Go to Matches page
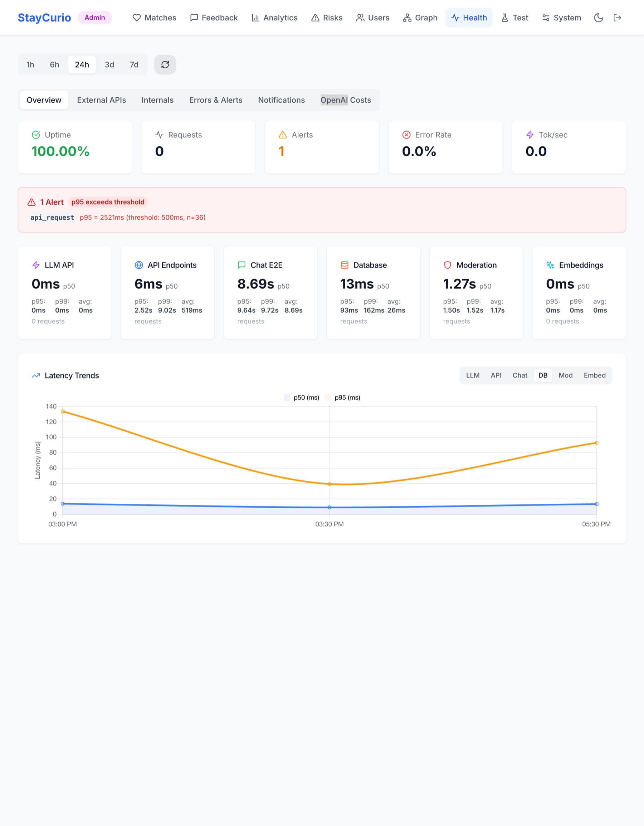The height and width of the screenshot is (826, 644). 154,18
